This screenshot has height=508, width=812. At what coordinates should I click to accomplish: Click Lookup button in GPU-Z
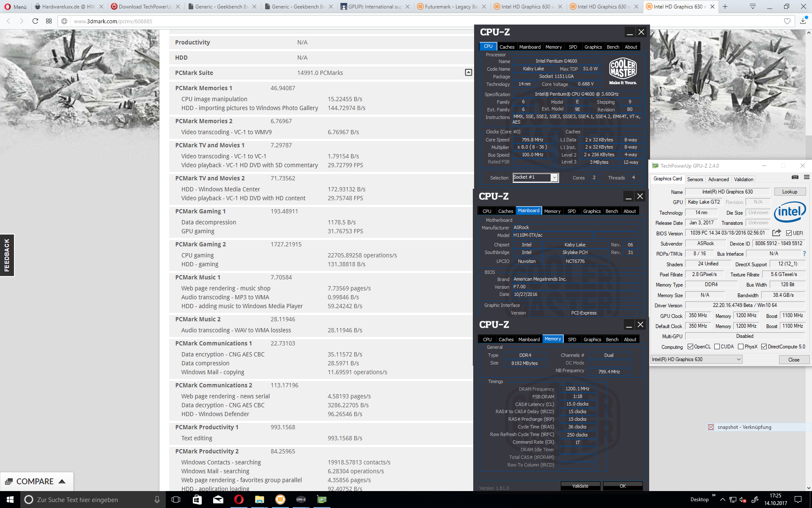pos(790,192)
